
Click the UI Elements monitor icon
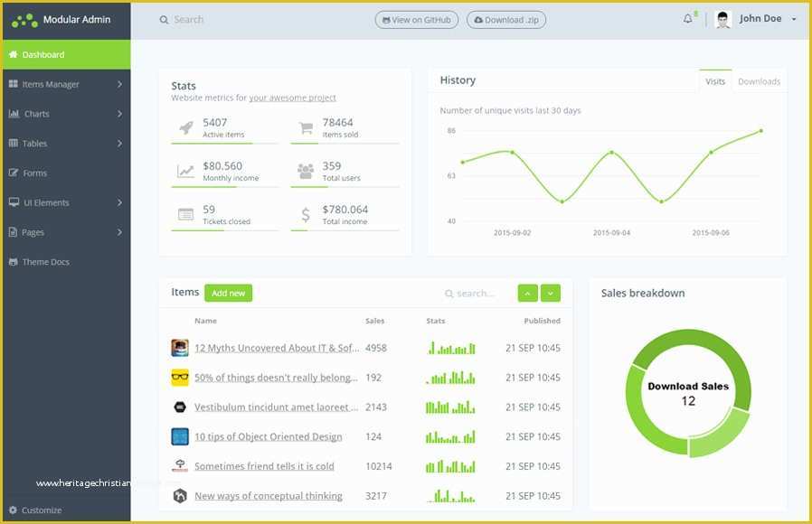(14, 202)
